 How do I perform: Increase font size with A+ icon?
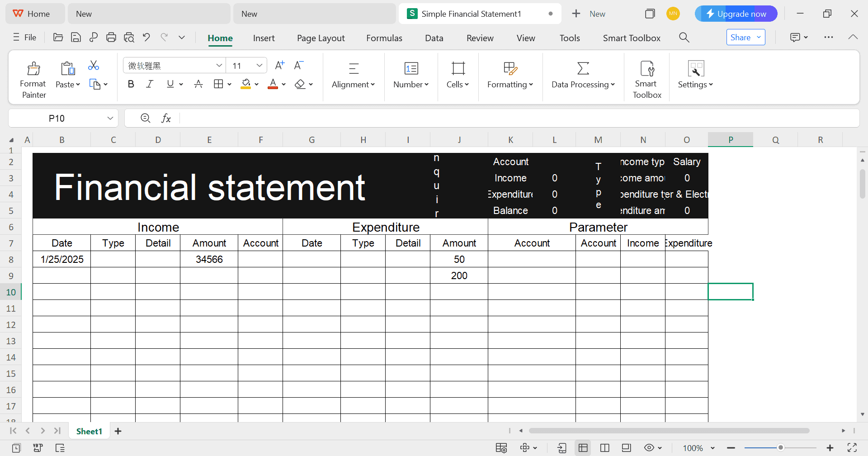click(279, 65)
